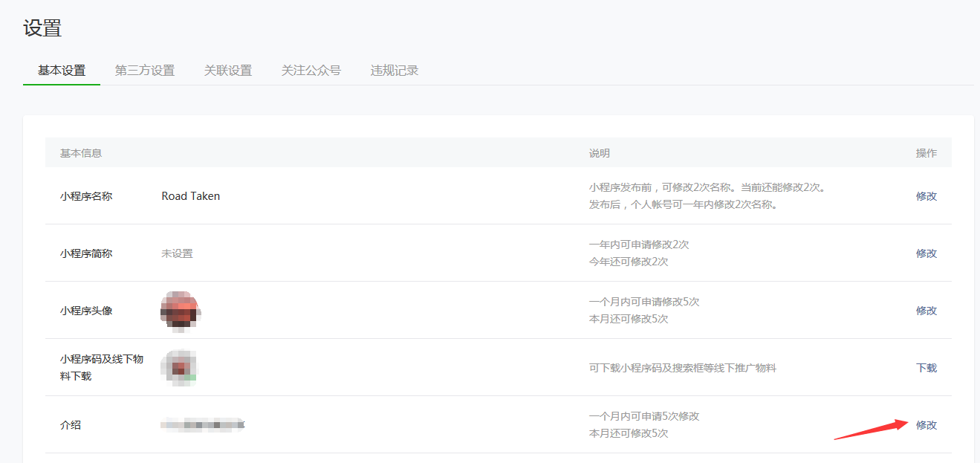Select the 关注公众号 tab

coord(311,71)
